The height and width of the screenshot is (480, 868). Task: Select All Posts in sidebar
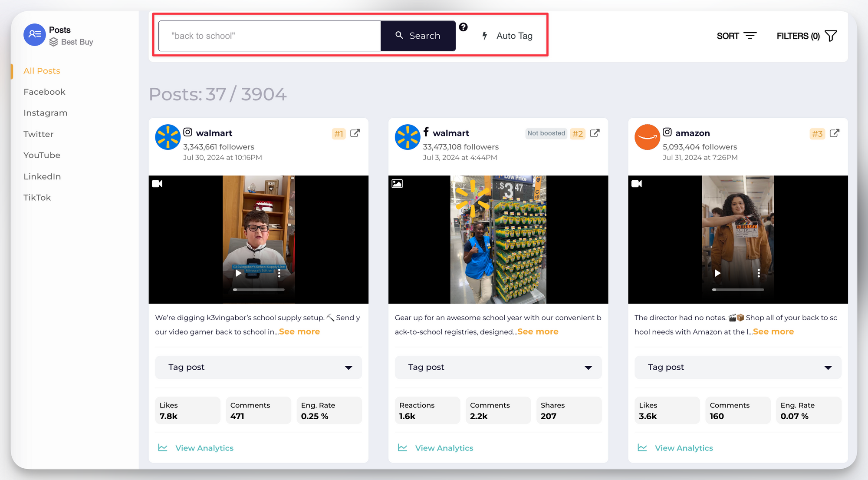pyautogui.click(x=42, y=71)
